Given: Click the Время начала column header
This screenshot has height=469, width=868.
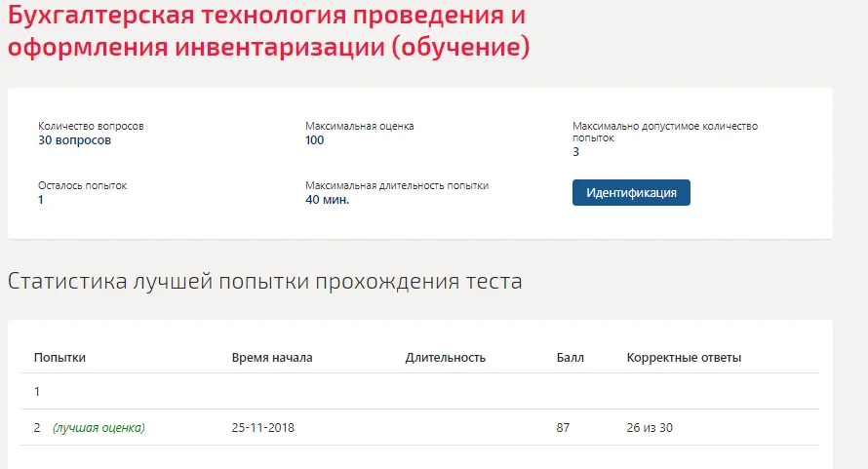Looking at the screenshot, I should pos(272,358).
